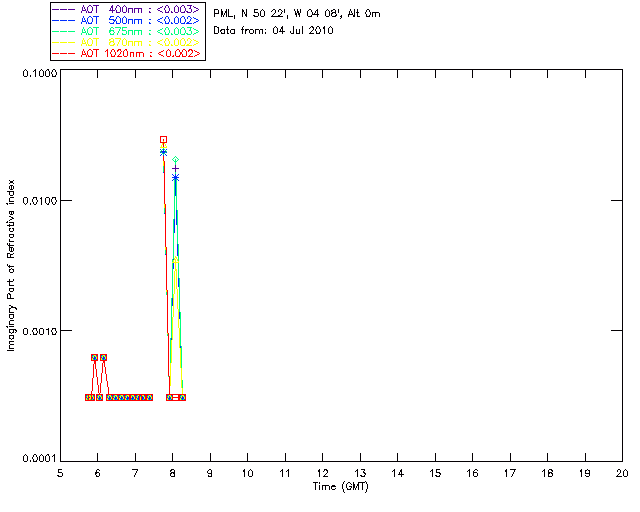Click the x-axis tick label 15

435,473
